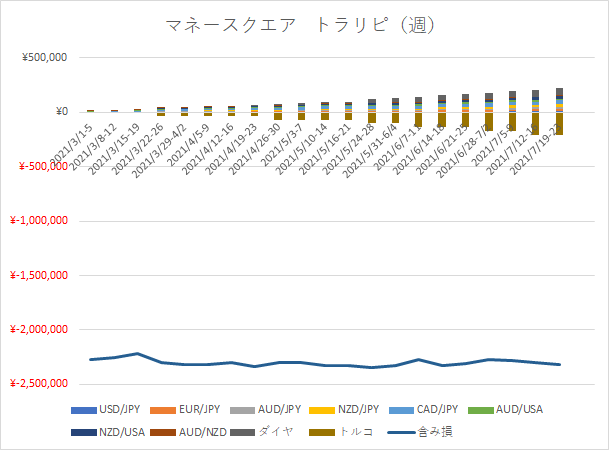
Task: Click the negative トルコ bar for 2021/6/28-7/2
Action: [x=489, y=122]
